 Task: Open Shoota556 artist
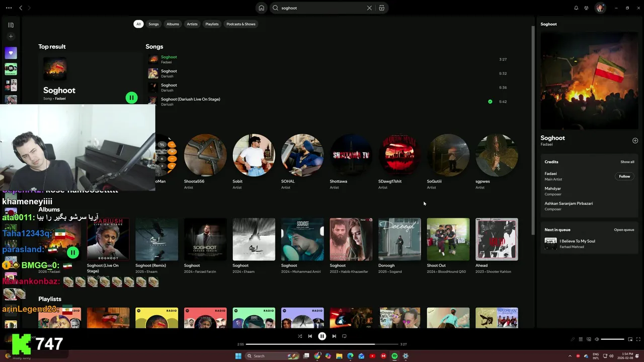coord(205,162)
